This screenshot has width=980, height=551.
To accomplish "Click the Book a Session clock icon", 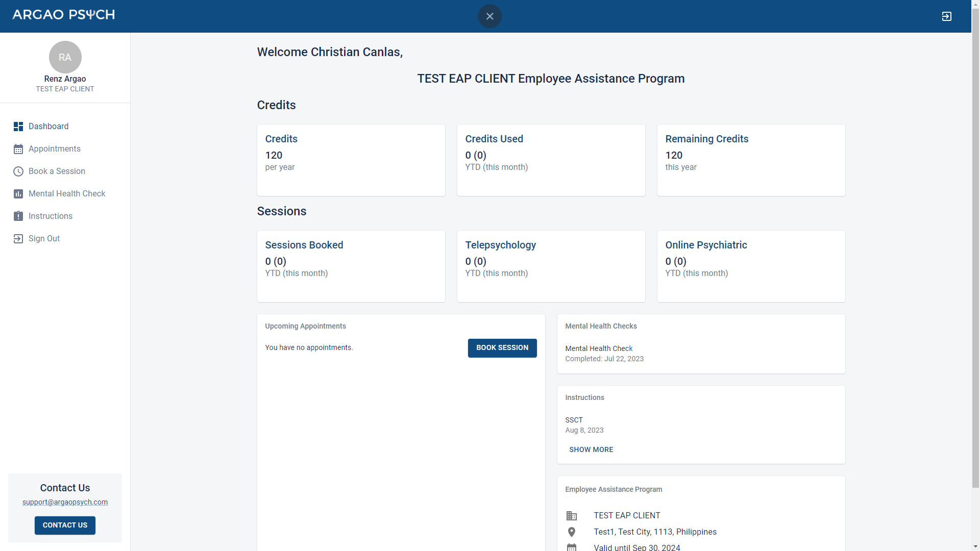I will [x=18, y=171].
